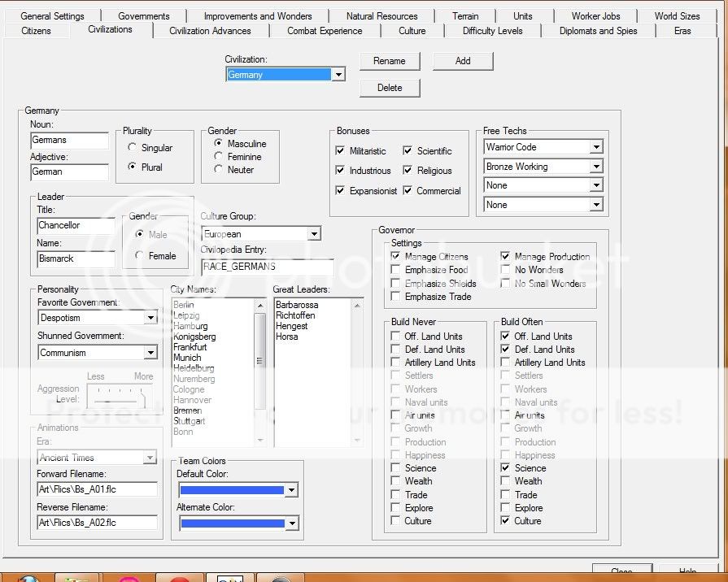Open the third Free Techs dropdown
728x582 pixels.
(x=596, y=185)
